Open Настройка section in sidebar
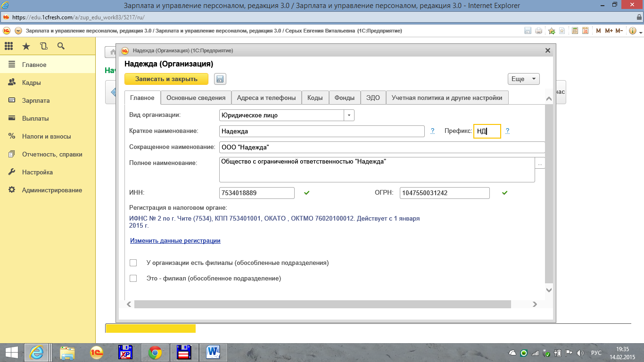This screenshot has height=362, width=644. pyautogui.click(x=48, y=172)
